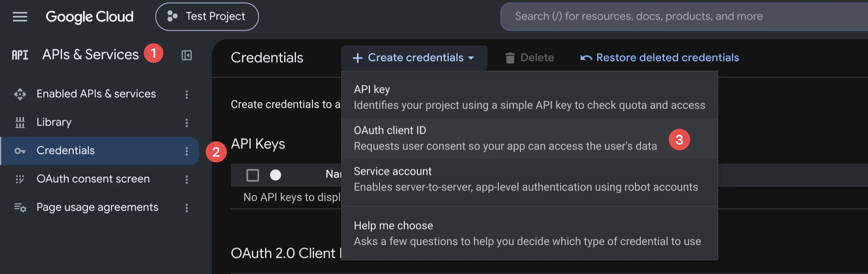The width and height of the screenshot is (868, 274).
Task: Open the hamburger navigation menu
Action: (20, 17)
